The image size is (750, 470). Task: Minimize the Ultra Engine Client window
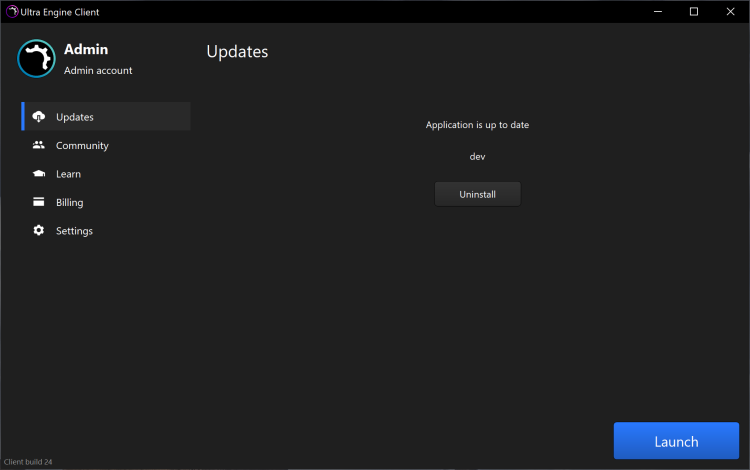click(x=660, y=12)
